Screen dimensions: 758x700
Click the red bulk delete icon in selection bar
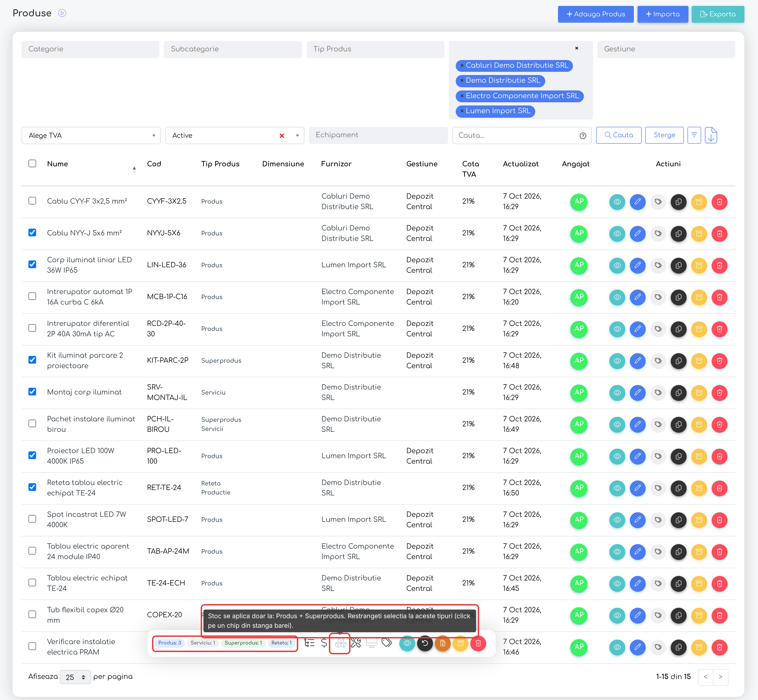(x=478, y=643)
